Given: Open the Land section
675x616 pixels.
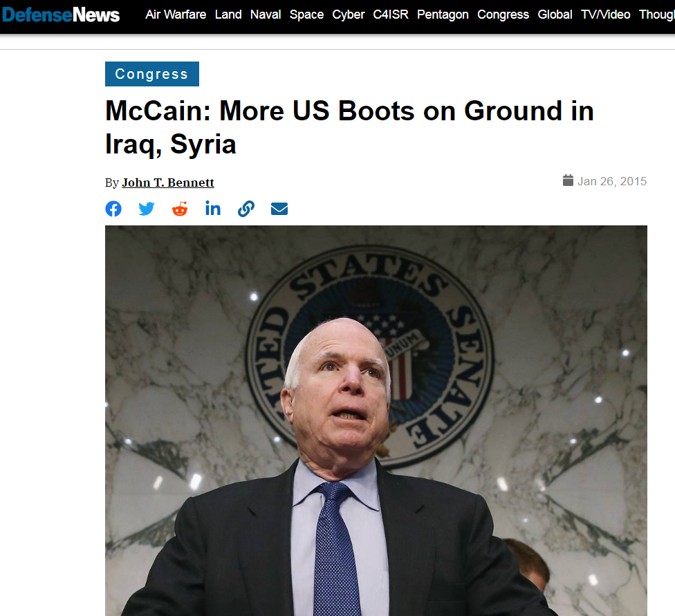Looking at the screenshot, I should pyautogui.click(x=228, y=15).
